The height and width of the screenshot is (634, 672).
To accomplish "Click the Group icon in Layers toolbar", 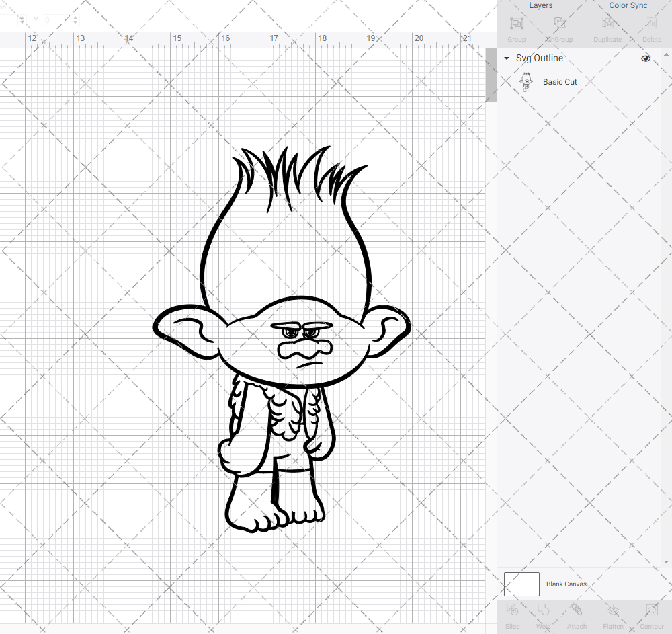I will (516, 23).
